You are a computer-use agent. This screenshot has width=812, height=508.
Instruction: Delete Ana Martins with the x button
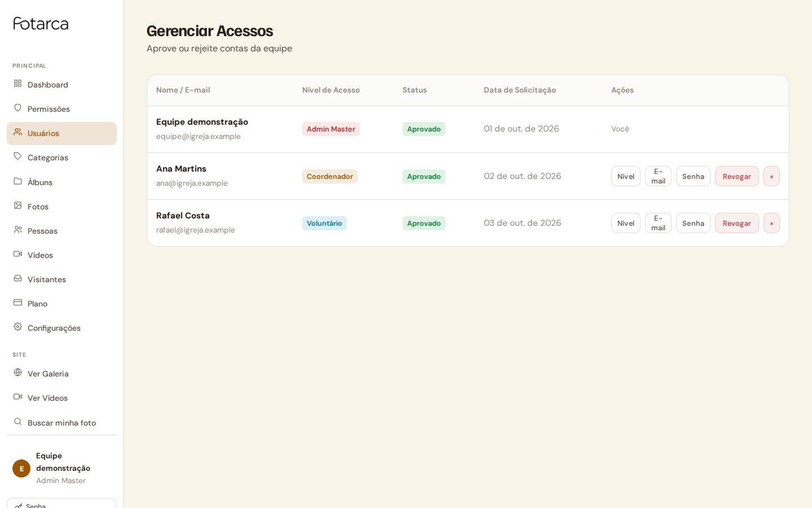(x=771, y=176)
